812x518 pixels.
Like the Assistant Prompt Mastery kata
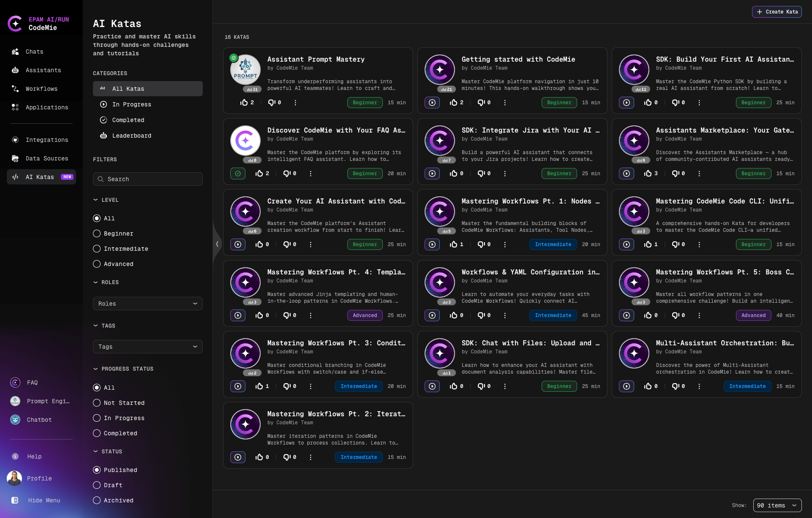[x=244, y=103]
